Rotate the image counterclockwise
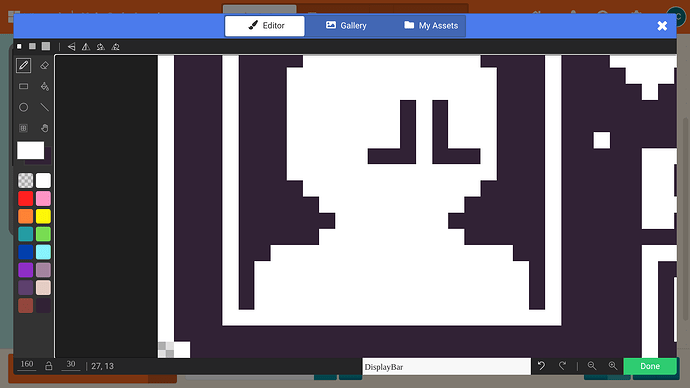Image resolution: width=690 pixels, height=388 pixels. 115,47
